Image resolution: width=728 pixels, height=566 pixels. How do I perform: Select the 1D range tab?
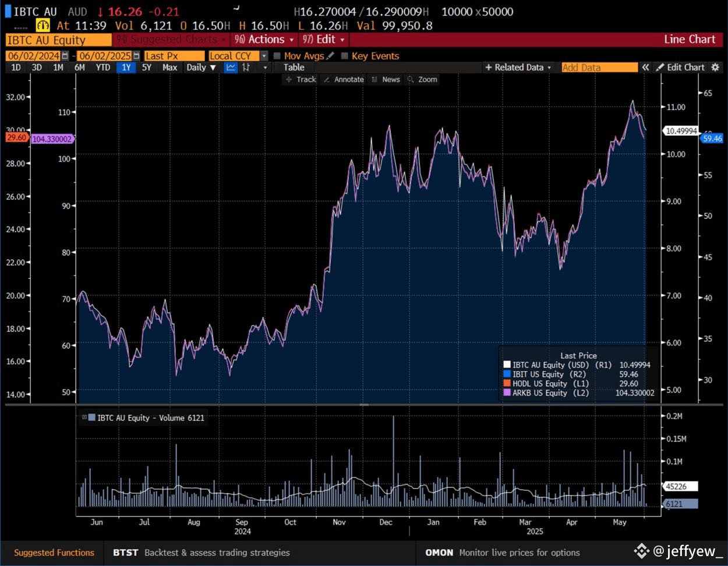pos(16,68)
